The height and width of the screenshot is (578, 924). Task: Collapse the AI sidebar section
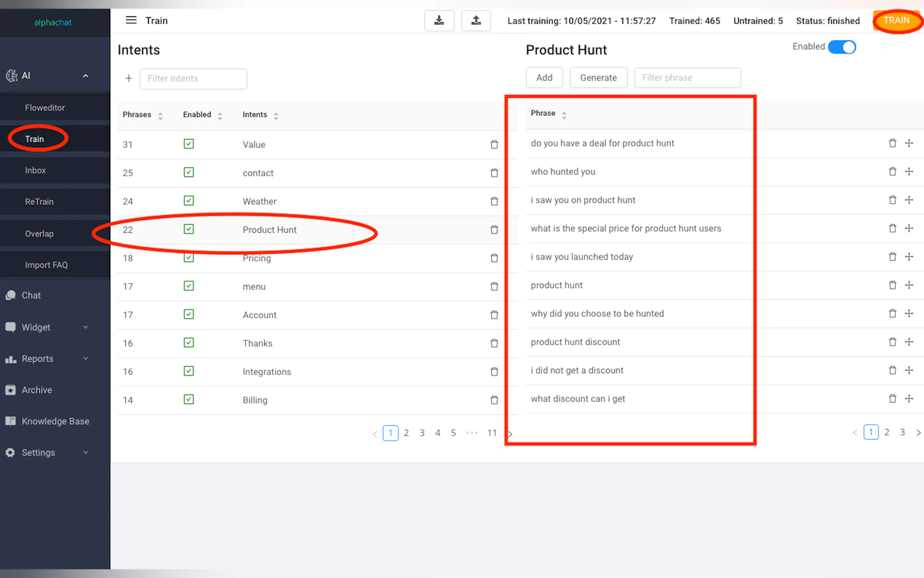point(85,76)
